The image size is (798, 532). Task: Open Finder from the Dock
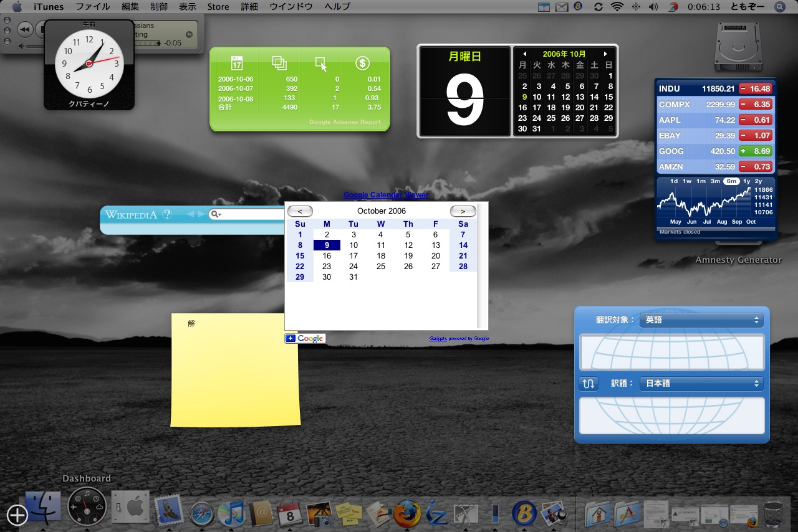coord(43,508)
